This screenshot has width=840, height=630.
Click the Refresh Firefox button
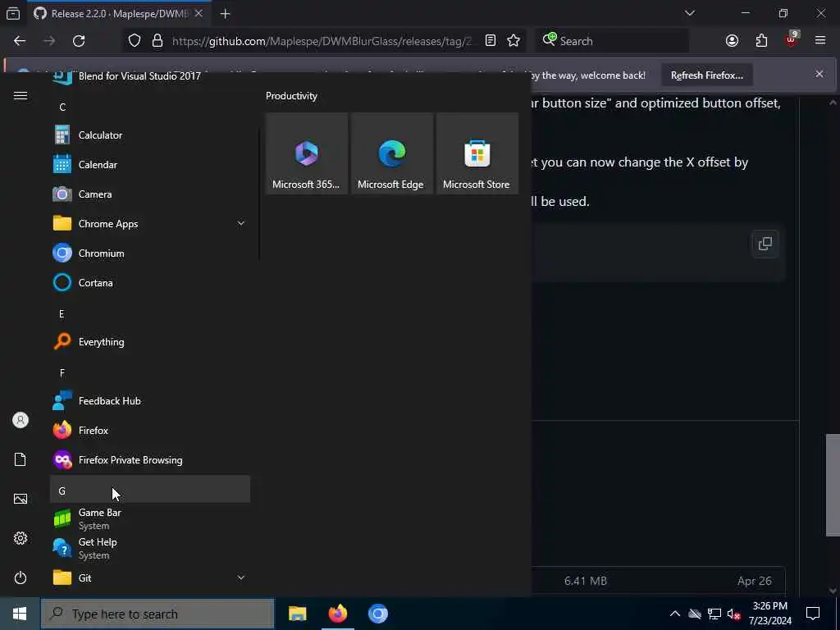tap(706, 75)
